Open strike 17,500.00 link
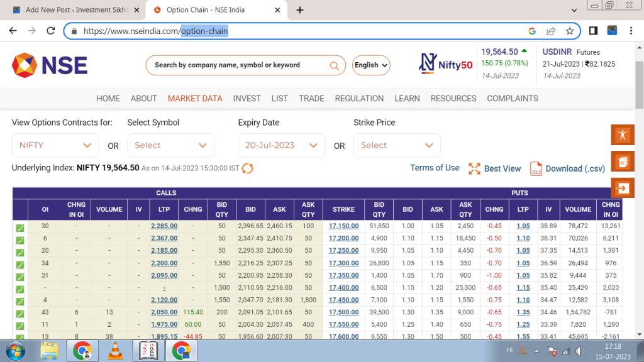This screenshot has height=362, width=644. [x=344, y=312]
